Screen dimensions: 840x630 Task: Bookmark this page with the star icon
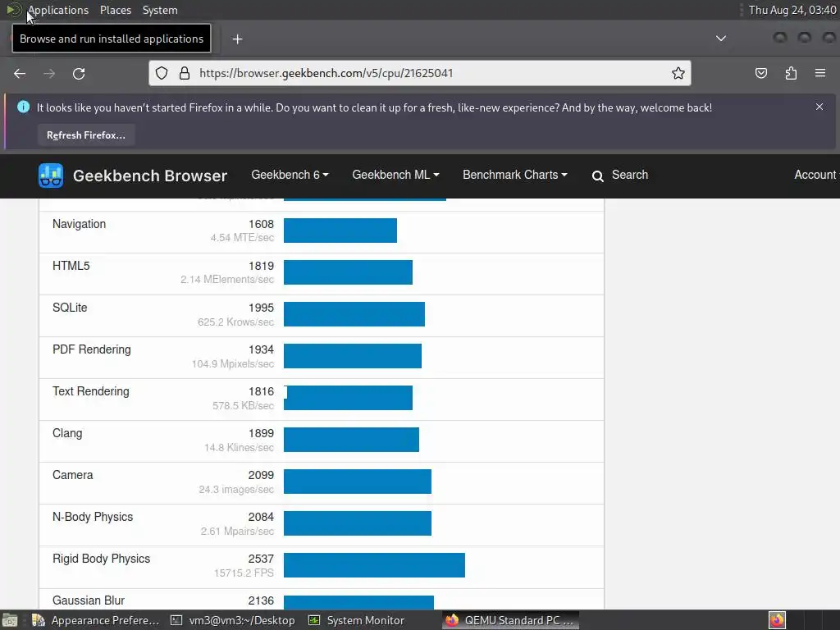click(678, 73)
